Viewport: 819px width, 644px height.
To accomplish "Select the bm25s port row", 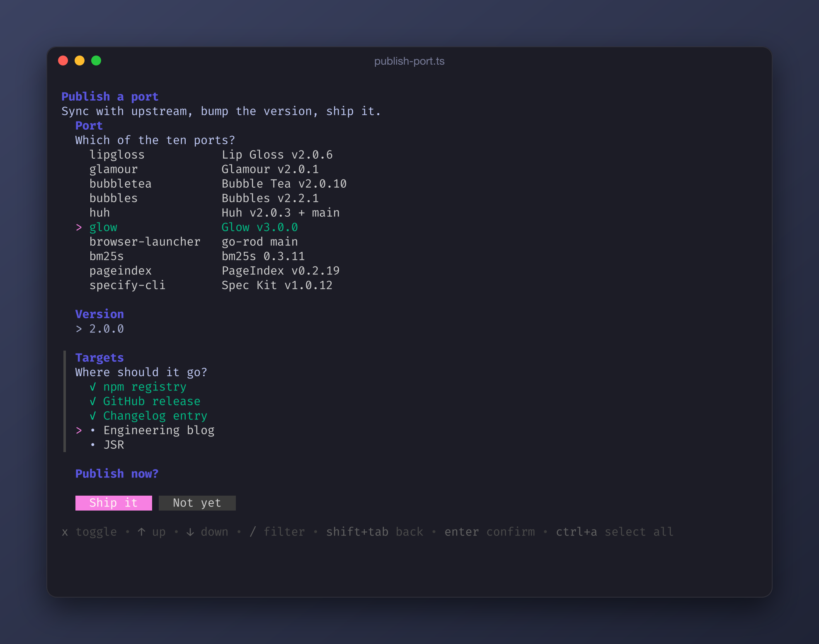I will coord(197,256).
